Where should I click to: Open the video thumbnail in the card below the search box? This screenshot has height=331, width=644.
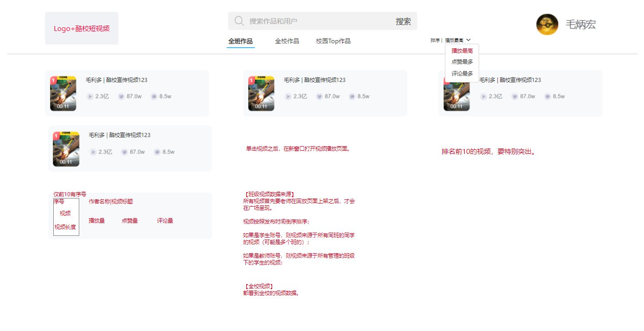[261, 94]
